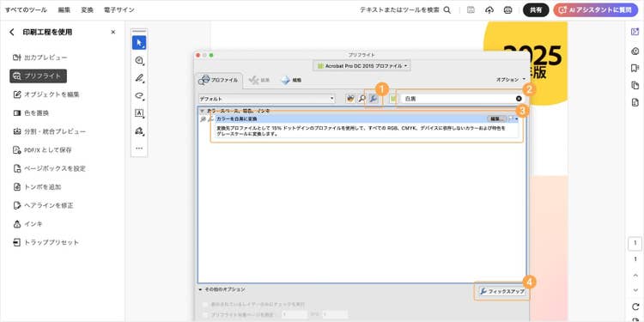This screenshot has width=644, height=322.
Task: Open 編集 menu in top bar
Action: [x=64, y=9]
